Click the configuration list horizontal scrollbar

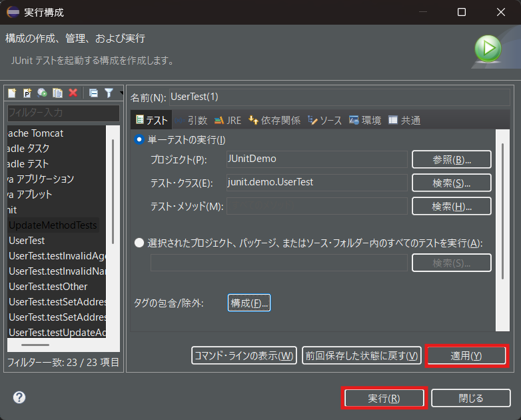coord(35,345)
